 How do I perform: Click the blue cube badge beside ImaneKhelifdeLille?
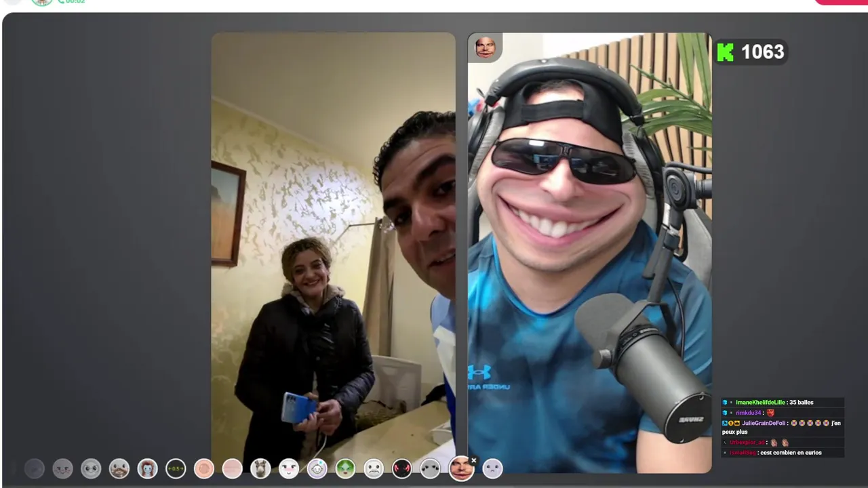pos(724,403)
